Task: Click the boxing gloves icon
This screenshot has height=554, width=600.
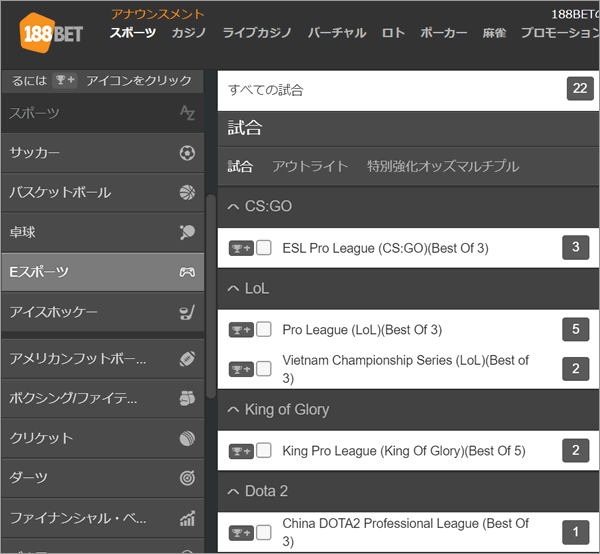Action: [x=187, y=398]
